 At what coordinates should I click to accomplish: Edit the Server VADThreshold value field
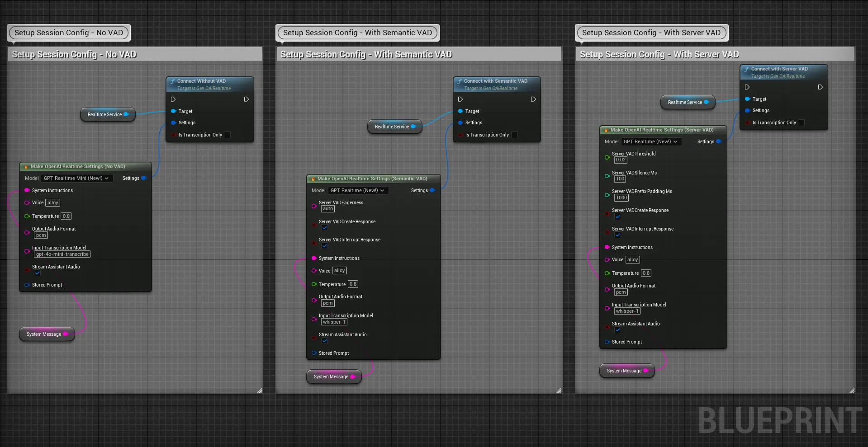point(620,160)
